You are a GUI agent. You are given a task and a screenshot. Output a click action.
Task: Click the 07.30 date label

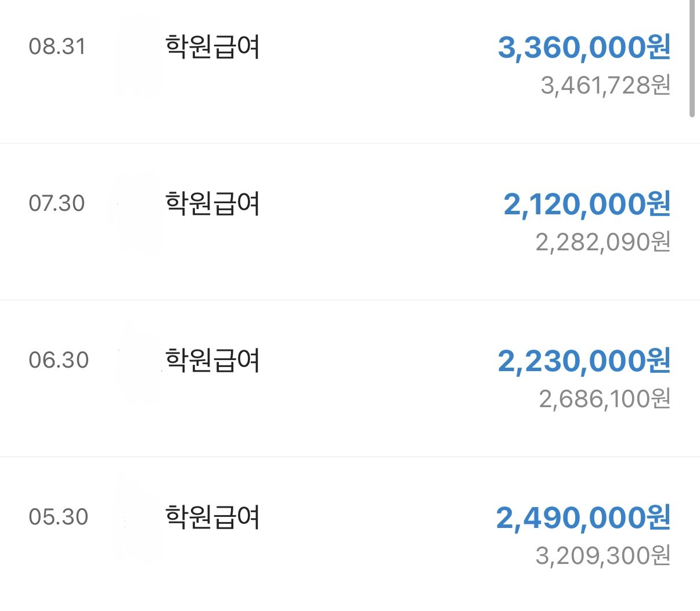(x=57, y=203)
